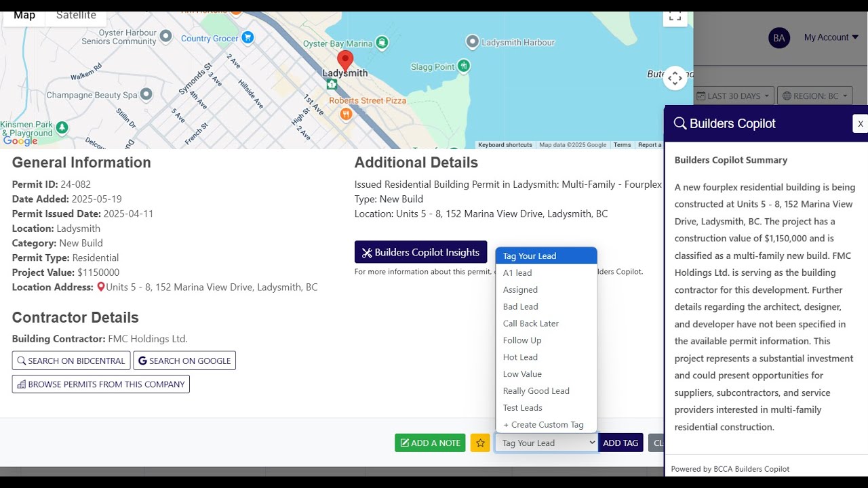Click the location address text for Marina View Drive
Viewport: 868px width, 488px height.
tap(212, 287)
